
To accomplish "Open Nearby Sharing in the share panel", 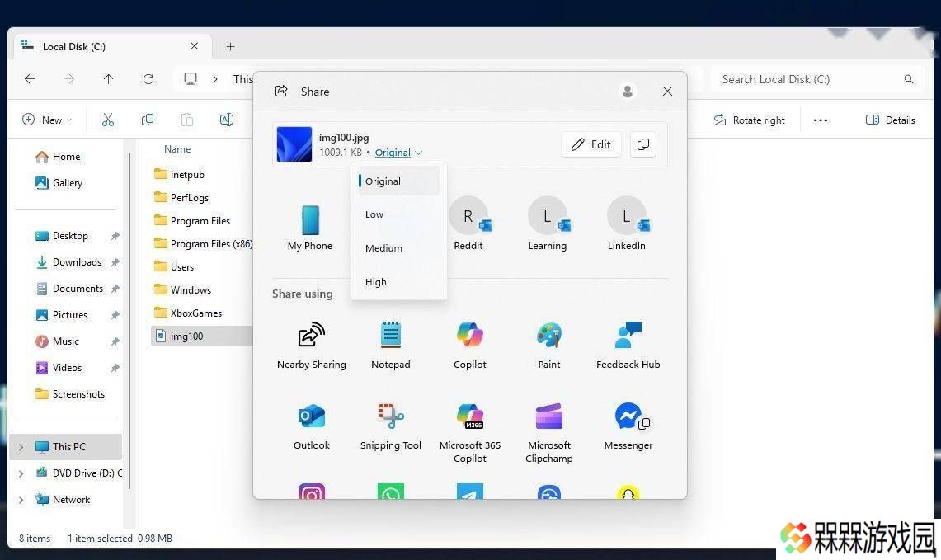I will pyautogui.click(x=311, y=346).
